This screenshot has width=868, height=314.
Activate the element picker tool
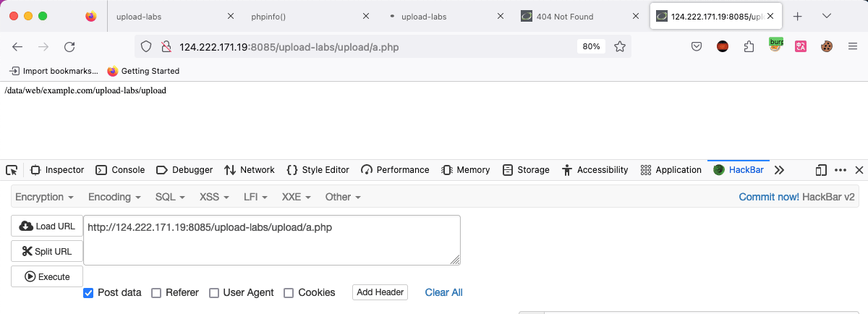(x=12, y=170)
